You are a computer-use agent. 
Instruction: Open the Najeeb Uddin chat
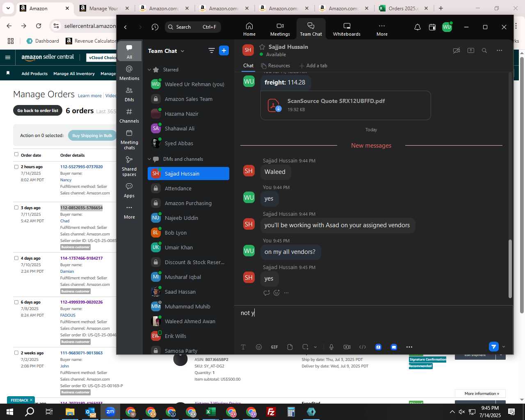click(188, 218)
